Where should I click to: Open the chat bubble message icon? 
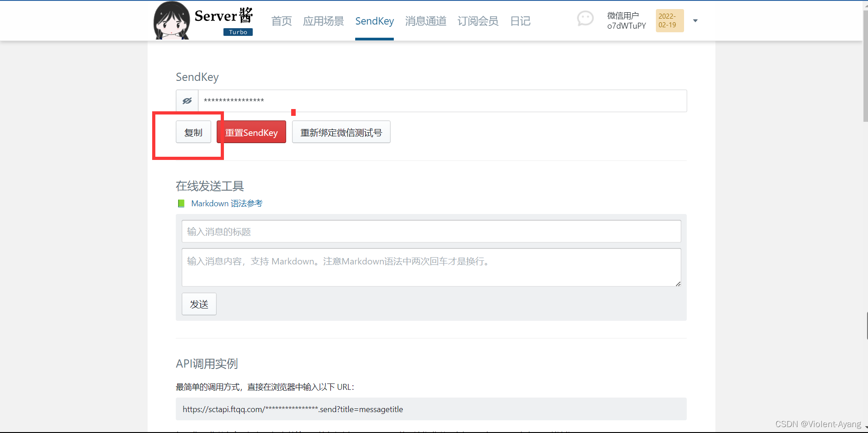click(585, 19)
